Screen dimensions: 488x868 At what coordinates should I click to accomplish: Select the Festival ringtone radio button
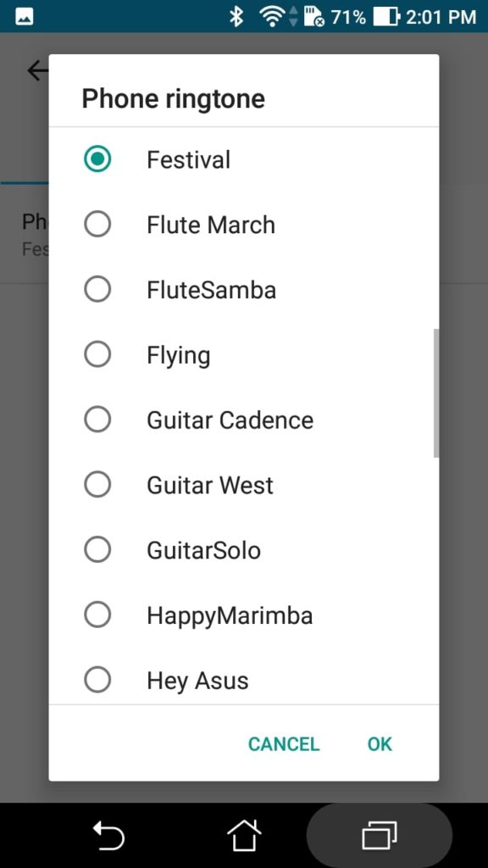[x=97, y=159]
